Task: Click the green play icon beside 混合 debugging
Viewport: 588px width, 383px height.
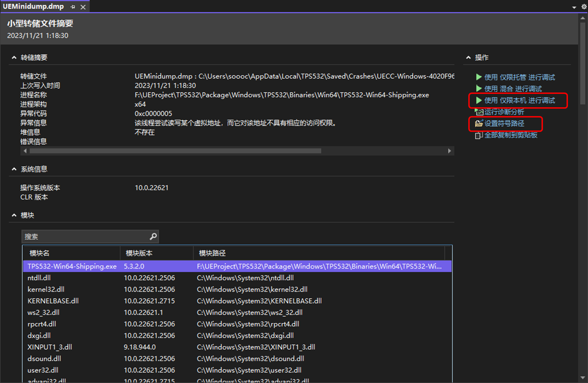Action: (479, 89)
